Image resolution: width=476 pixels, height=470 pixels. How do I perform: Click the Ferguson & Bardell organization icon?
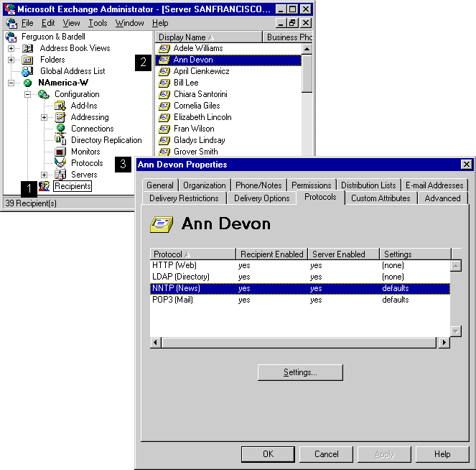coord(11,37)
